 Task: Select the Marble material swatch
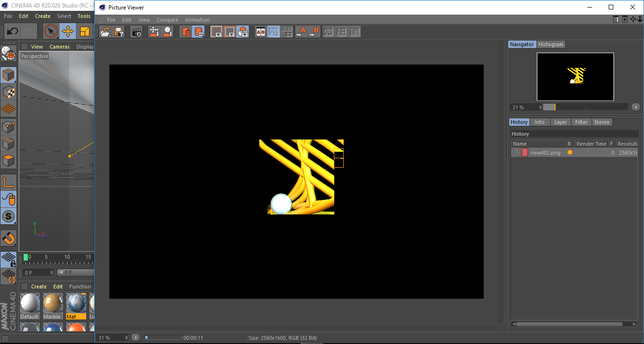(52, 306)
